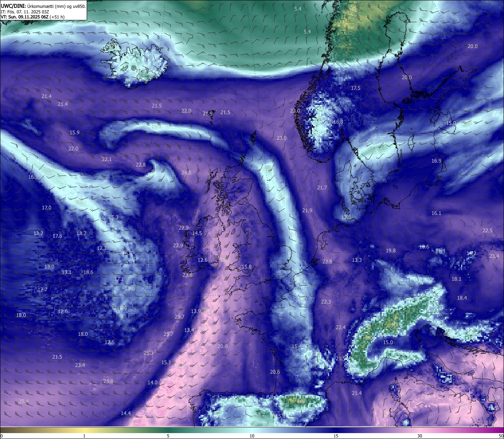The image size is (504, 439).
Task: Click the 16.3 value over southern Norway
Action: 338,122
